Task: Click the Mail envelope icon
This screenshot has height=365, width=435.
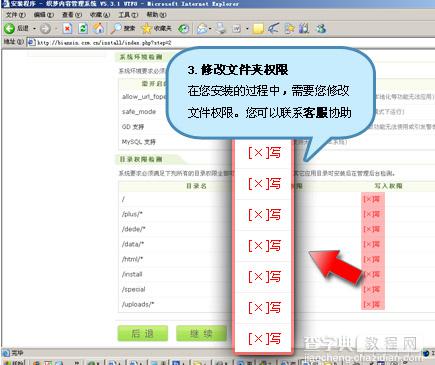Action: click(x=202, y=29)
